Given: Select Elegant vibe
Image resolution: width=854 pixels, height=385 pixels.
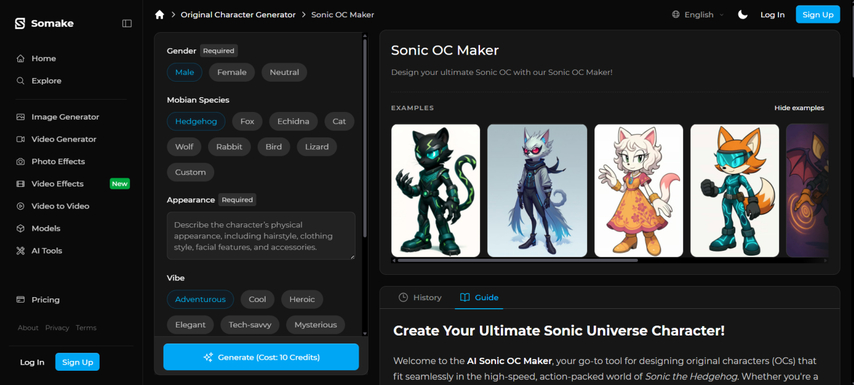Looking at the screenshot, I should (191, 325).
